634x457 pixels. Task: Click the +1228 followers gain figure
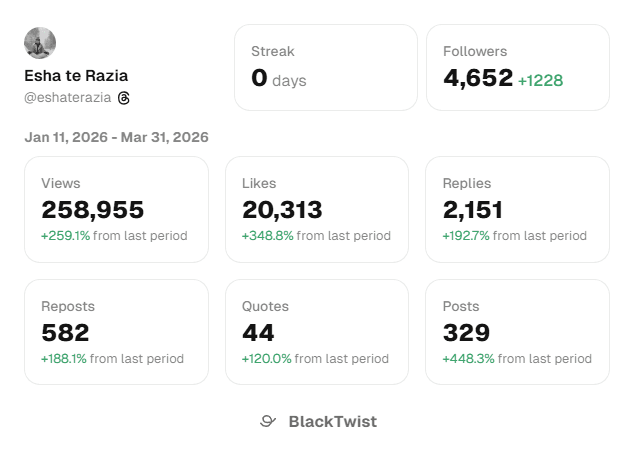click(x=540, y=80)
